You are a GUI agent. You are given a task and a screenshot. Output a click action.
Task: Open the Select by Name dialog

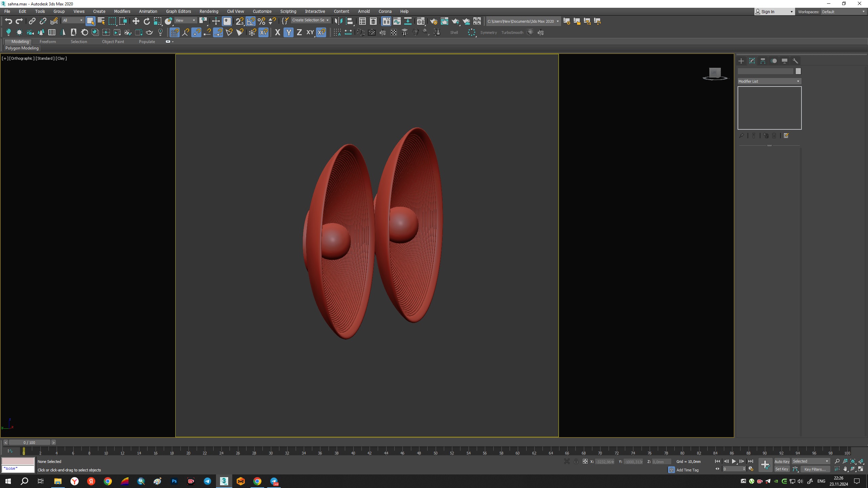[x=101, y=21]
